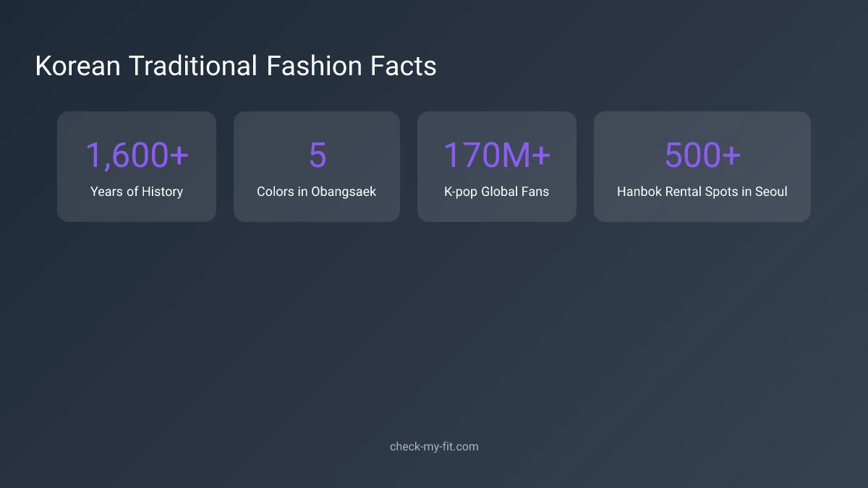Click the third card from the left
Viewport: 868px width, 488px height.
click(x=497, y=166)
